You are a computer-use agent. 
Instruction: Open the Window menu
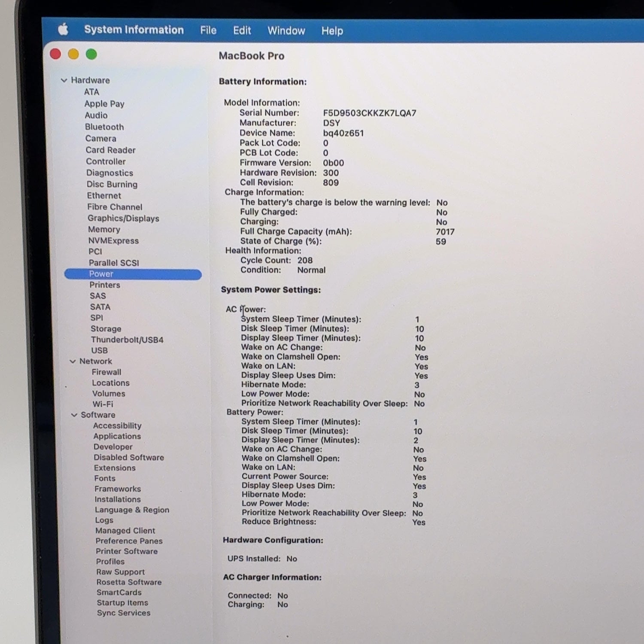click(286, 30)
